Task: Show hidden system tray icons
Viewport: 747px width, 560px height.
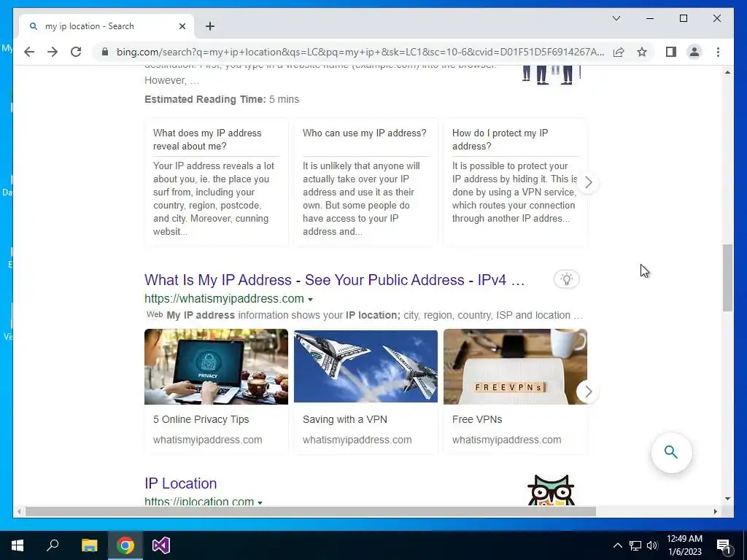Action: (x=617, y=545)
